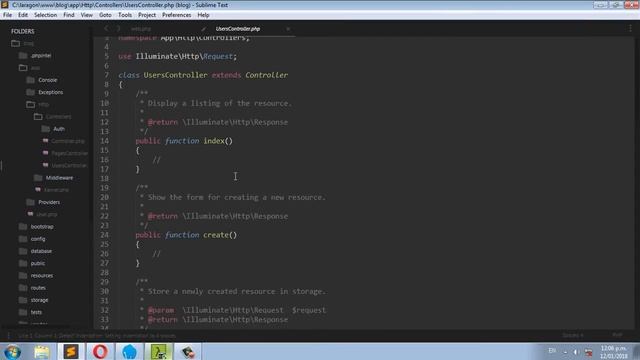Click the volume icon in system tray
This screenshot has width=640, height=360.
click(576, 352)
